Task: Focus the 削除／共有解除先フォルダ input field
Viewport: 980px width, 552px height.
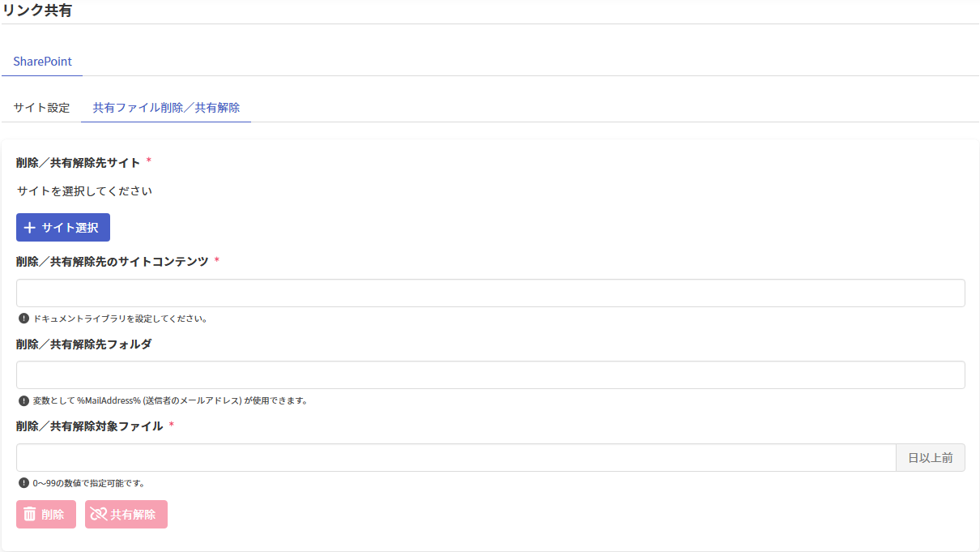Action: pos(490,375)
